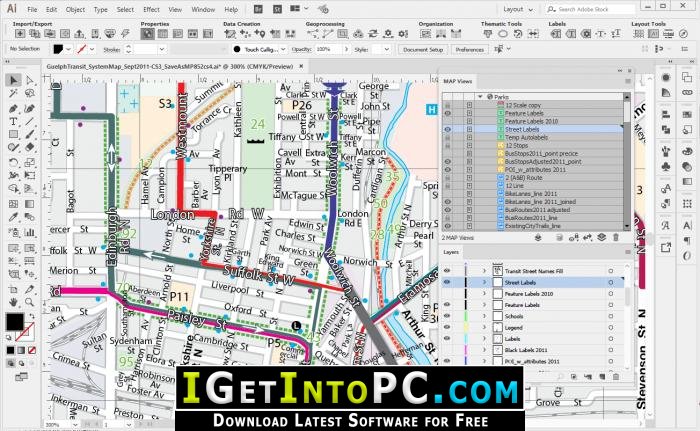The image size is (700, 431).
Task: Activate the Zoom magnifier tool
Action: [29, 302]
